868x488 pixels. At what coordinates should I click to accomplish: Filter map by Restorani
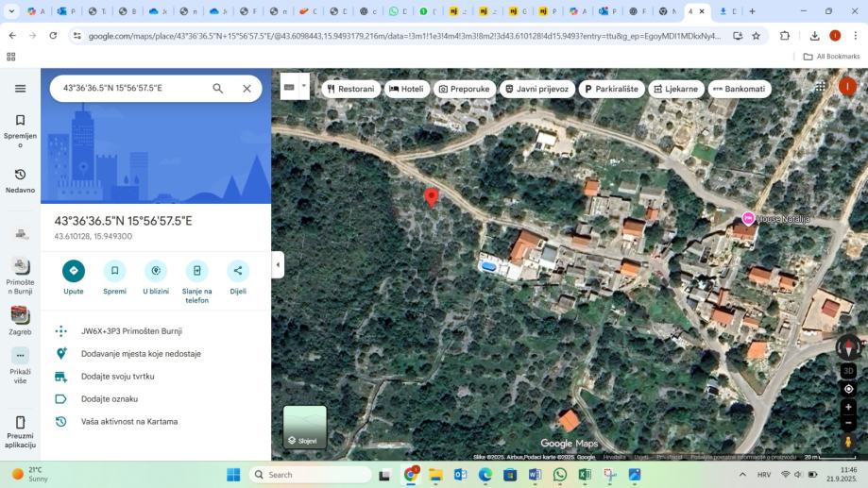coord(351,89)
